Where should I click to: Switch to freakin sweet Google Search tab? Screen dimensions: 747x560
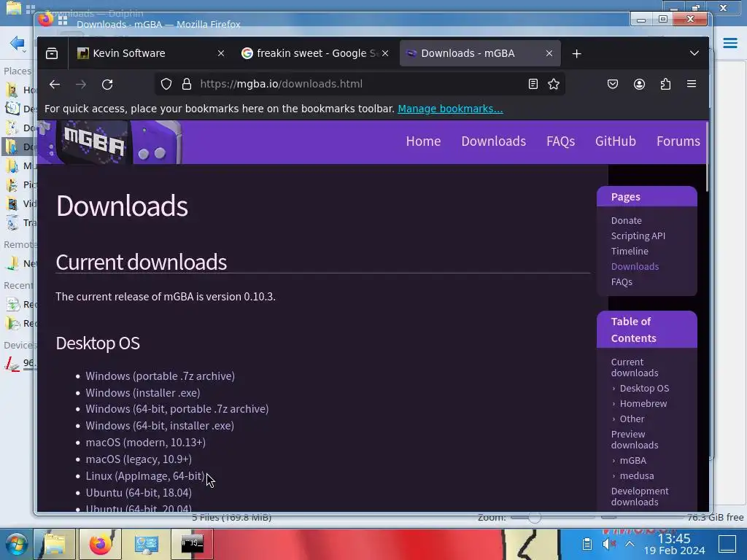tap(314, 53)
